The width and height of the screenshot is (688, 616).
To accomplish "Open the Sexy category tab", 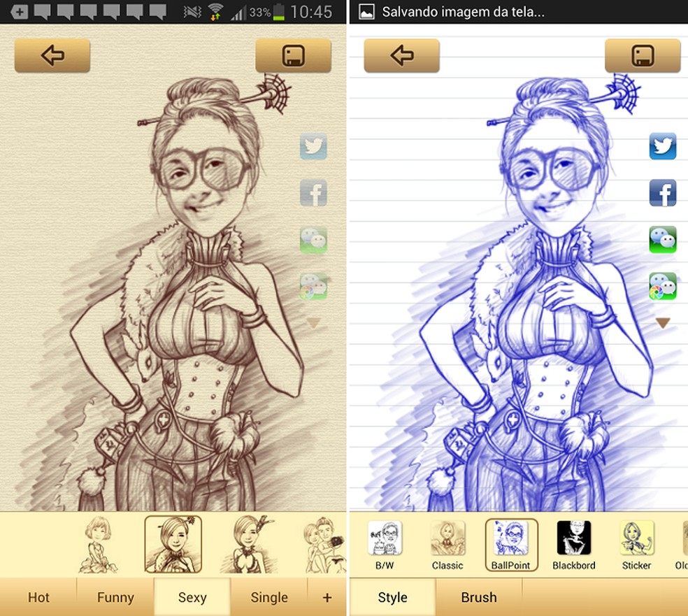I will point(192,597).
